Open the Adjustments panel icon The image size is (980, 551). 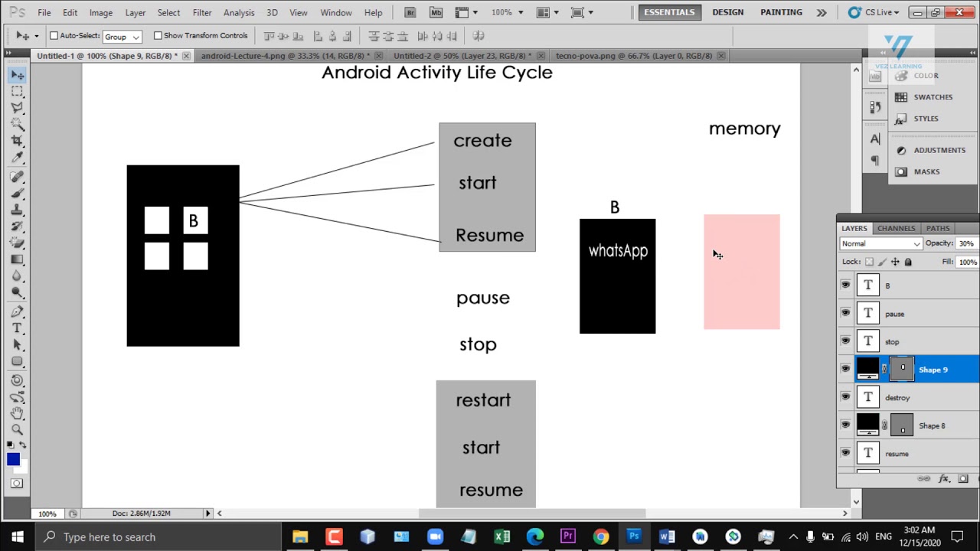[901, 150]
